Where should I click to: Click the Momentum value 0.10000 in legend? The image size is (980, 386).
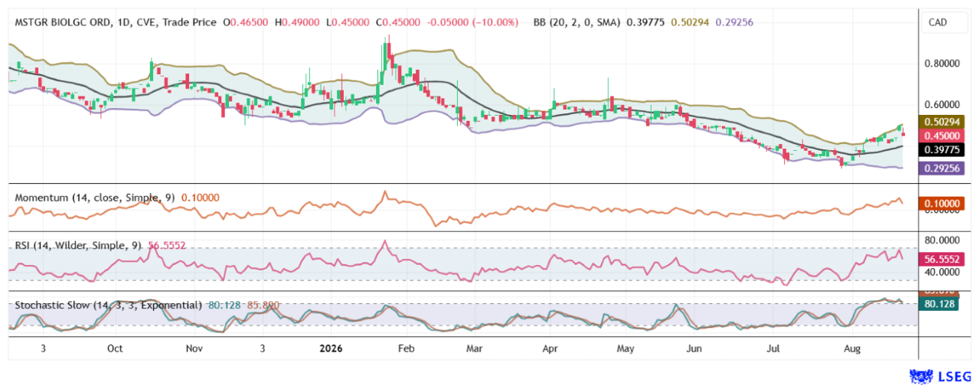pyautogui.click(x=200, y=198)
